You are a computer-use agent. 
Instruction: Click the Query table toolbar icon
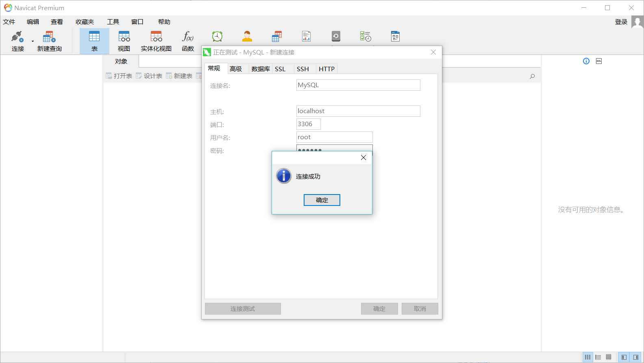click(x=277, y=37)
